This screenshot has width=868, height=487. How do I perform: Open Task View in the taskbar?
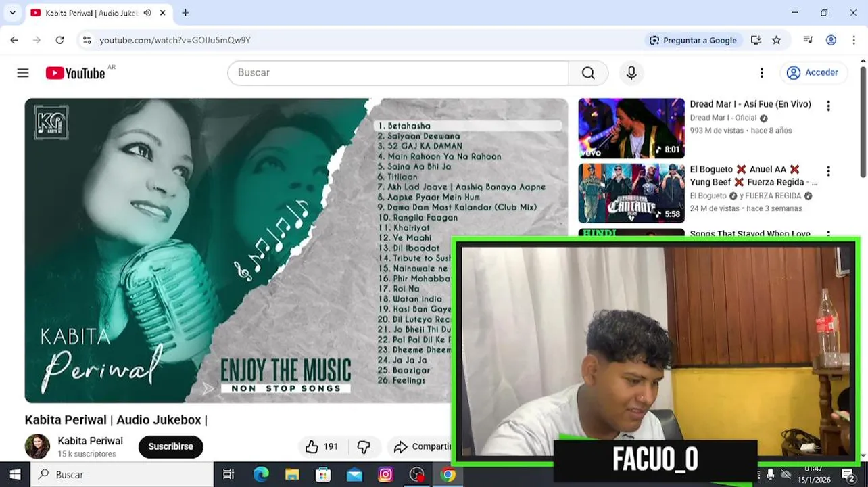click(228, 475)
